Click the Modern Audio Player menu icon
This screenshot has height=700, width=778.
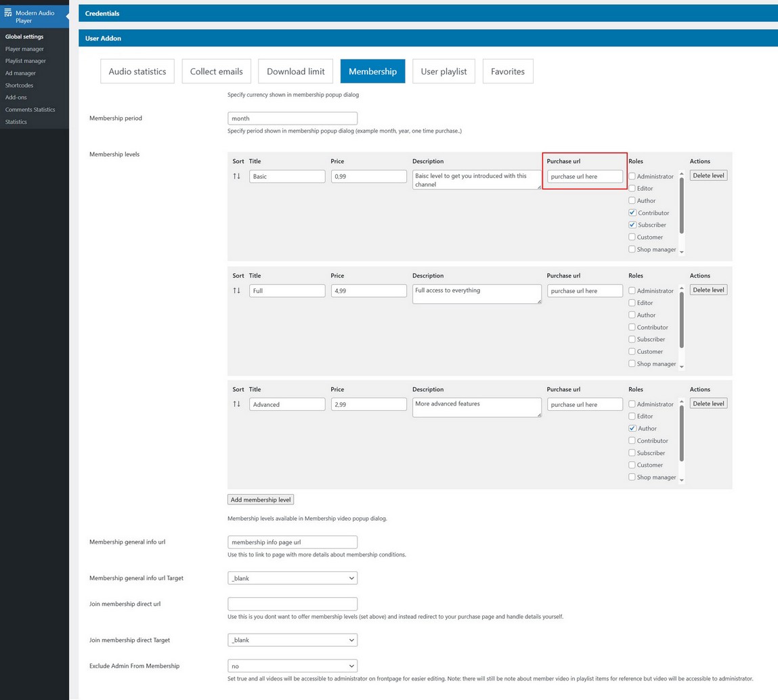[x=8, y=13]
